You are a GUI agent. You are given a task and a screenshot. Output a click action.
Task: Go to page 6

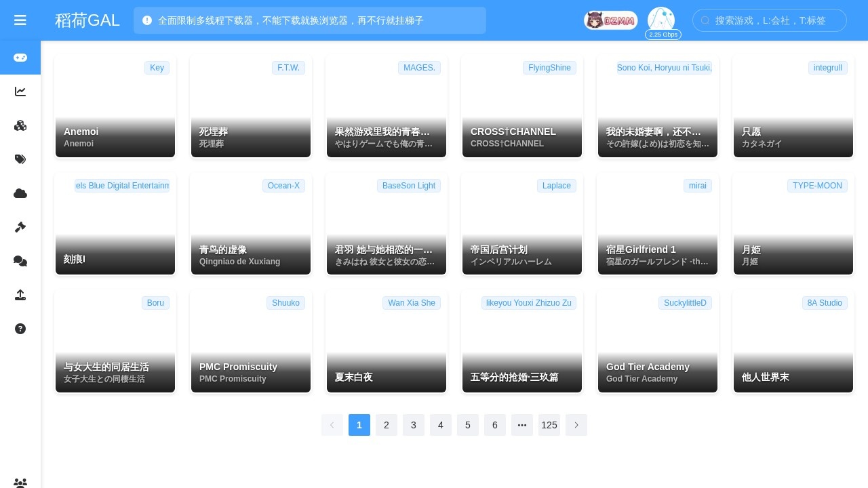(x=495, y=425)
